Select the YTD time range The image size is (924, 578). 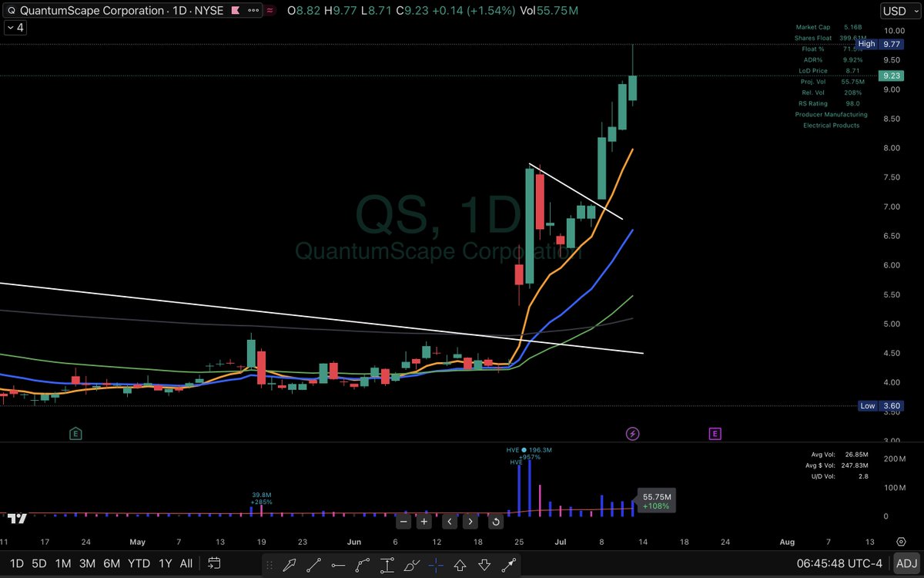139,563
